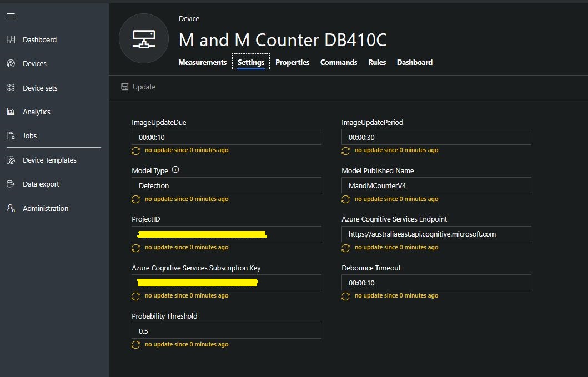Open the Rules tab
This screenshot has width=588, height=377.
[376, 62]
